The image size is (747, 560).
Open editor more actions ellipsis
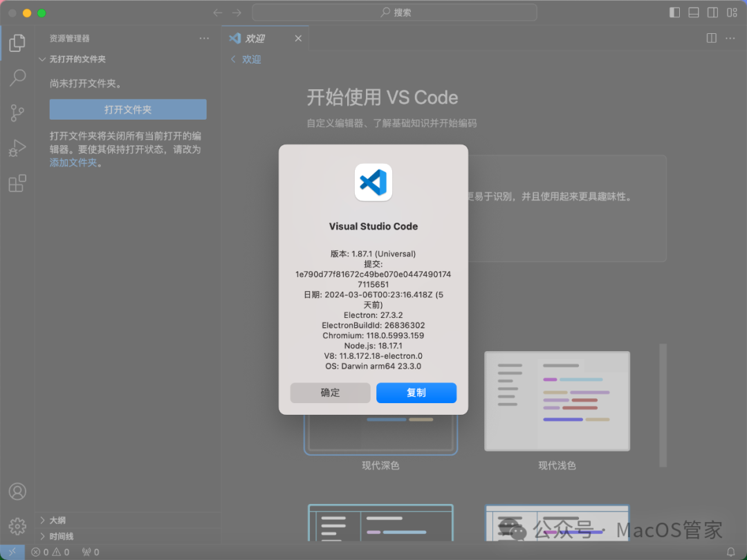[x=730, y=38]
